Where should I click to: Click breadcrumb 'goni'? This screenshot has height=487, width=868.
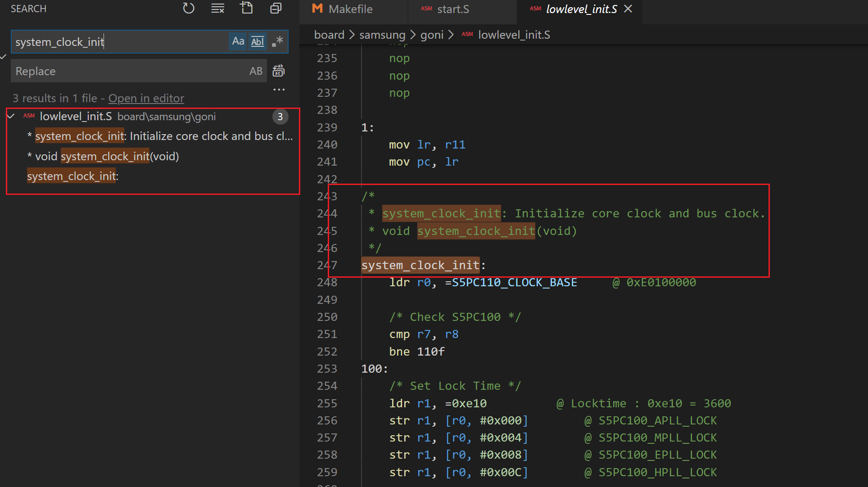point(432,35)
